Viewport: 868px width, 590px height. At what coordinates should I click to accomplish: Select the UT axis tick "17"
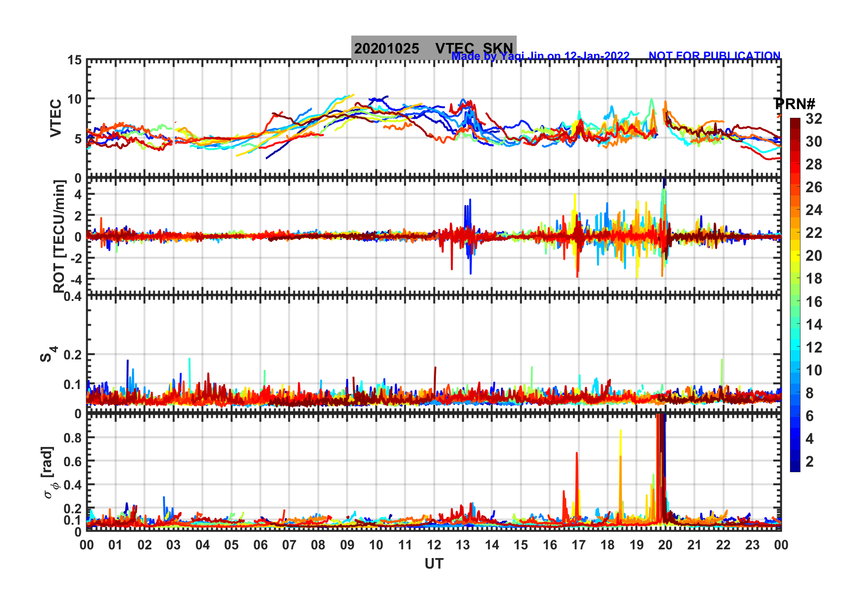point(579,545)
